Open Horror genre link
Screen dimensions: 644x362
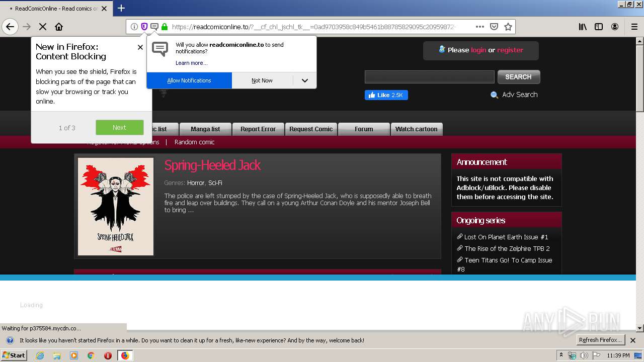click(196, 183)
